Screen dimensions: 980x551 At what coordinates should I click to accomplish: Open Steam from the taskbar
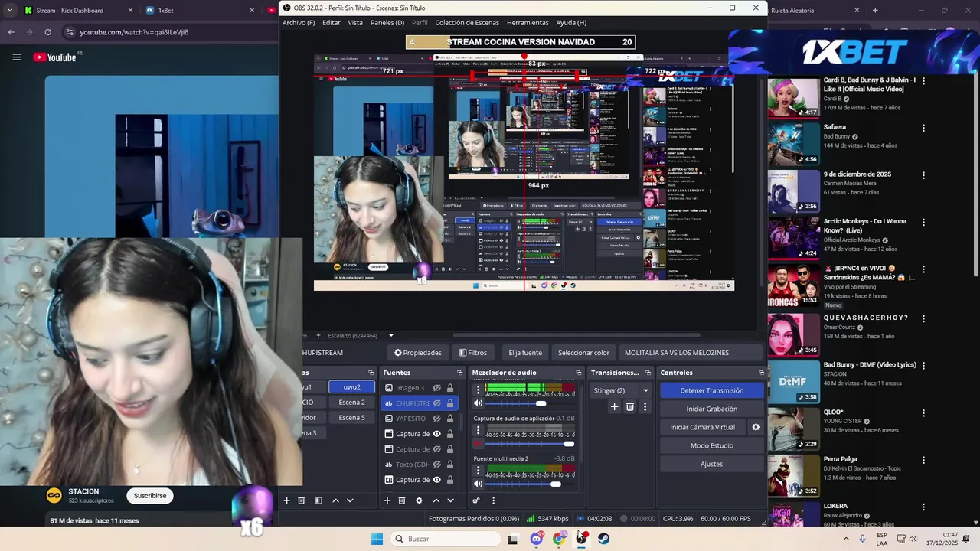point(604,539)
